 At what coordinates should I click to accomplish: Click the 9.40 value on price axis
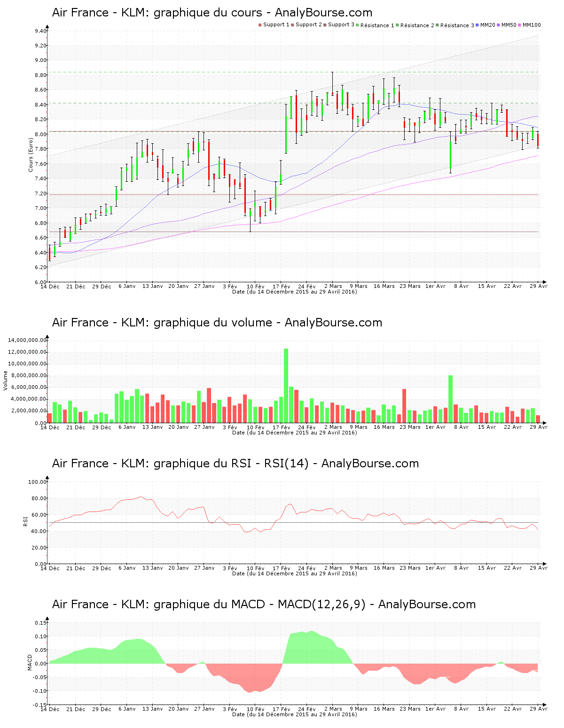(x=40, y=31)
